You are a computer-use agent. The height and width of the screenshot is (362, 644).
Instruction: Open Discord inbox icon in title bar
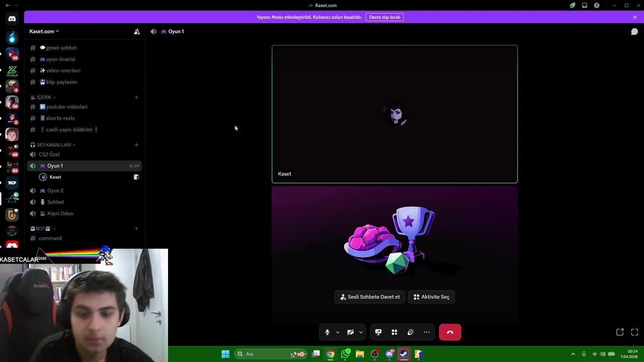[585, 6]
